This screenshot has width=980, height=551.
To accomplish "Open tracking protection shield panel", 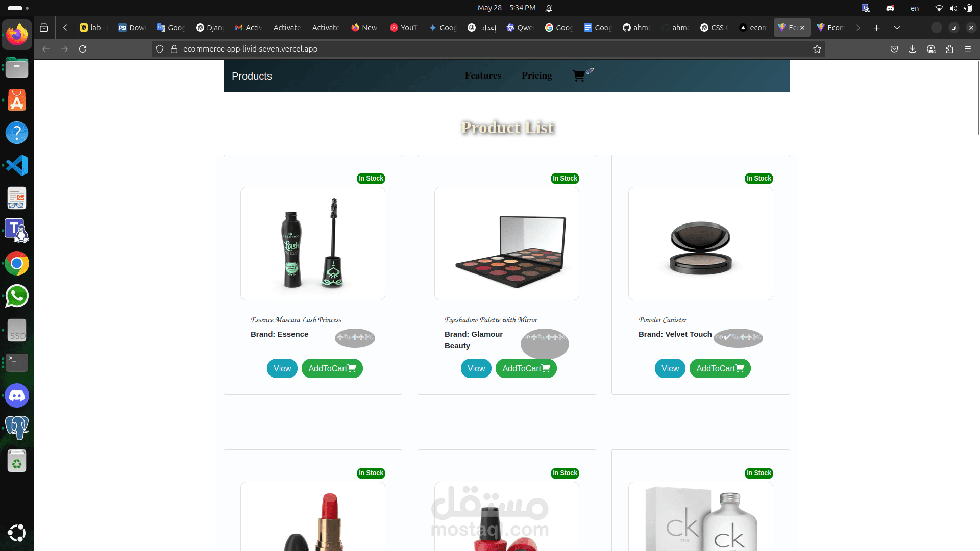I will pos(160,49).
